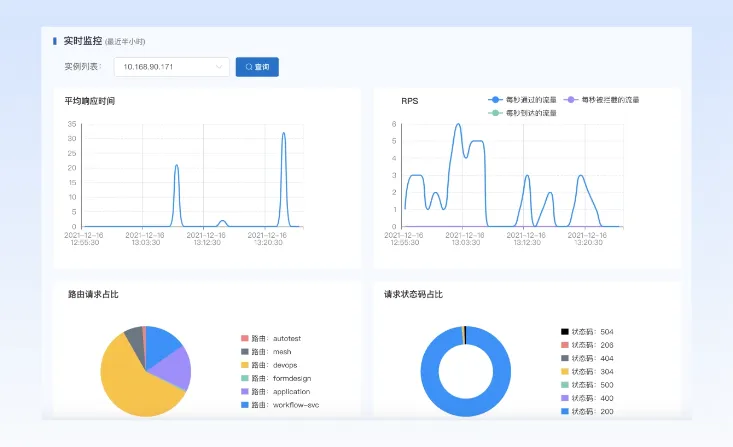The width and height of the screenshot is (733, 447).
Task: Click 12:55:30 axis label in 平均响应时间 chart
Action: pos(84,243)
